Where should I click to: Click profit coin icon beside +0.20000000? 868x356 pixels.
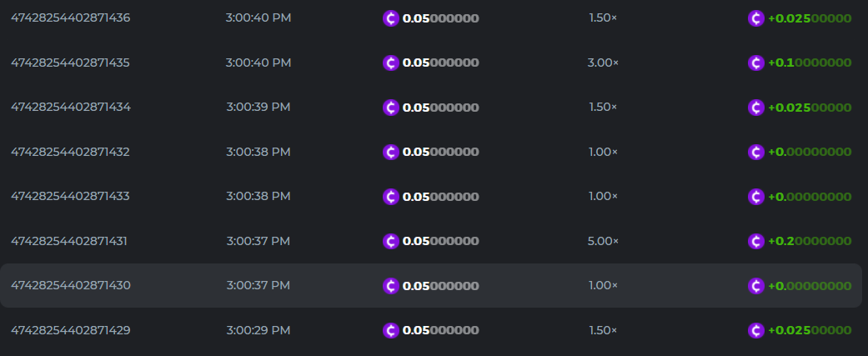point(756,241)
